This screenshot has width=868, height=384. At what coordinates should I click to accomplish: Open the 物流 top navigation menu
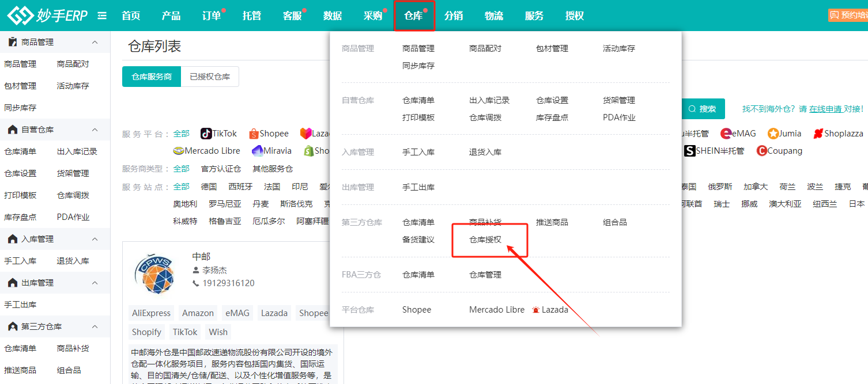point(494,16)
